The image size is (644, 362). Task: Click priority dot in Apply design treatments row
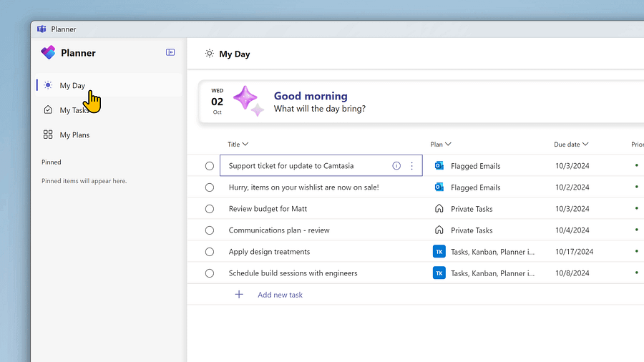click(637, 251)
